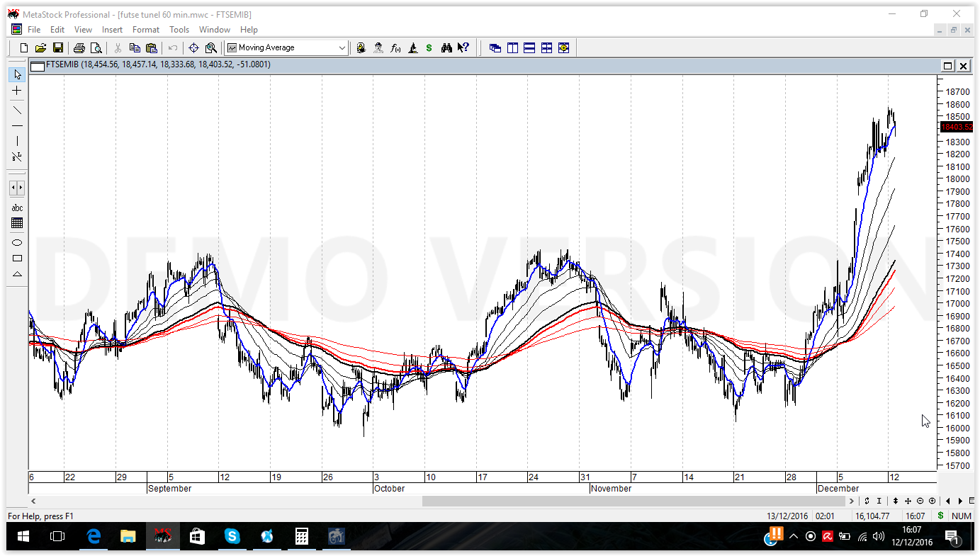Open Print Preview icon
980x556 pixels.
(x=96, y=47)
